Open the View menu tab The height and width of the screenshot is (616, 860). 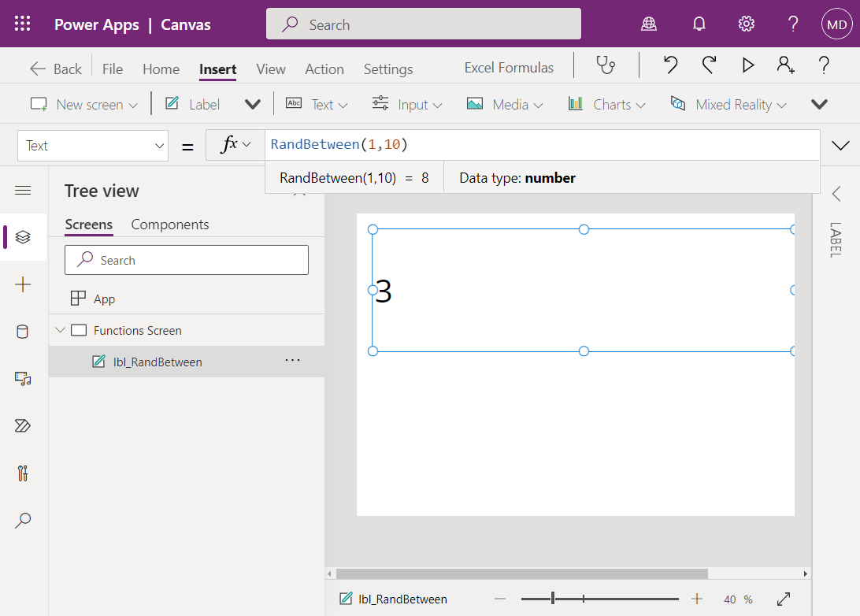coord(271,69)
